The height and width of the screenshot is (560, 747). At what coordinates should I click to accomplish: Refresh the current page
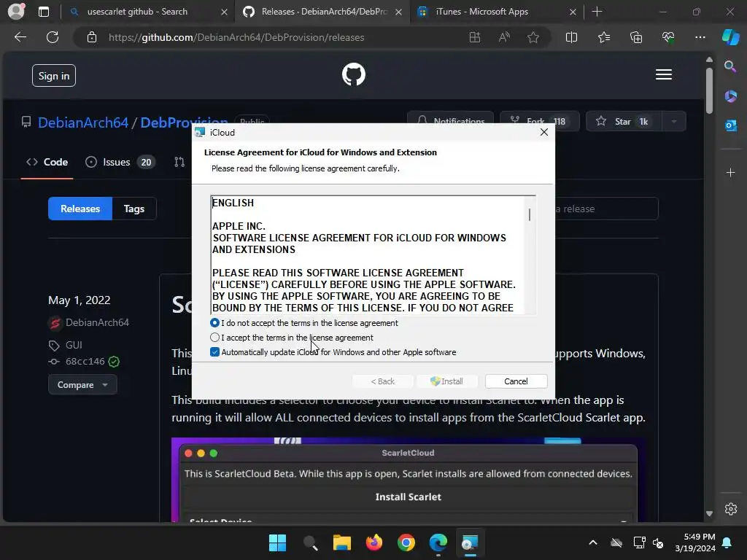53,37
